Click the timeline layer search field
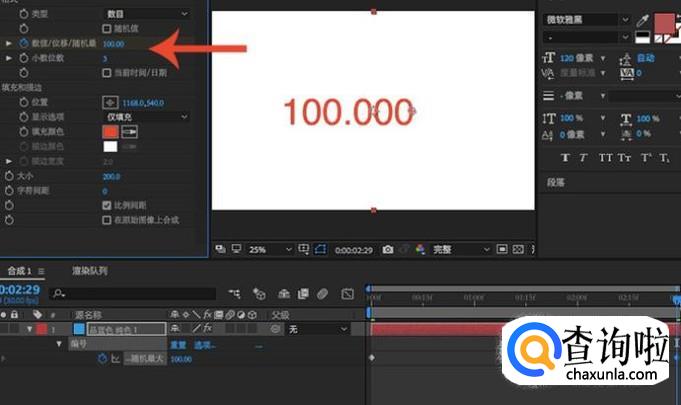This screenshot has height=405, width=681. pyautogui.click(x=135, y=293)
